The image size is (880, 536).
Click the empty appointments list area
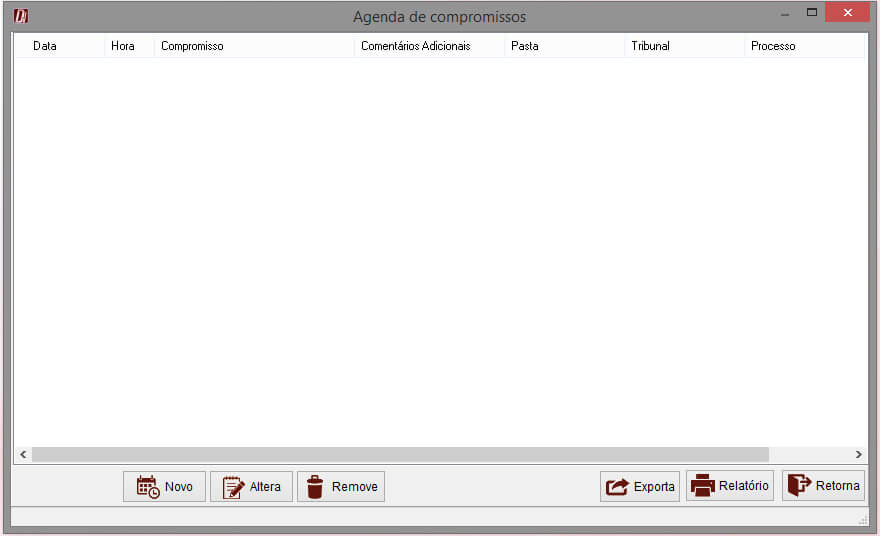click(x=440, y=250)
